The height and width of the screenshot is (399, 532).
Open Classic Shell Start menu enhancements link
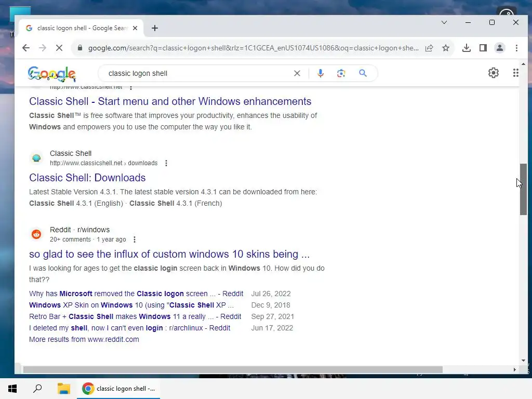(170, 101)
